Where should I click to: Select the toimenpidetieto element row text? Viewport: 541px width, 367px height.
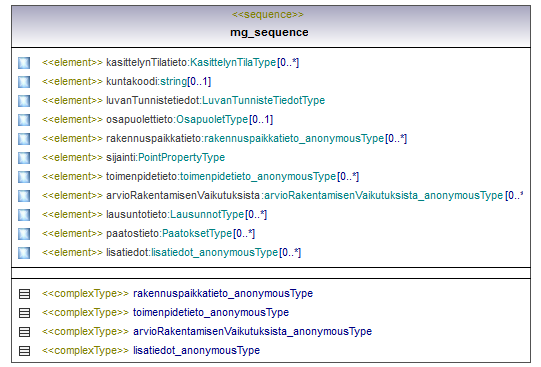pos(200,177)
